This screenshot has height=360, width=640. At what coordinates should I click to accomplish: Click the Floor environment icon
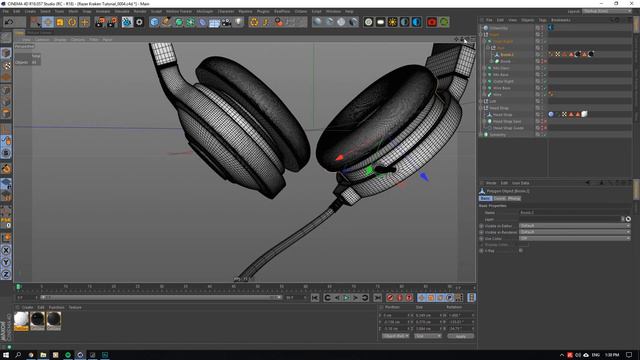click(x=214, y=22)
